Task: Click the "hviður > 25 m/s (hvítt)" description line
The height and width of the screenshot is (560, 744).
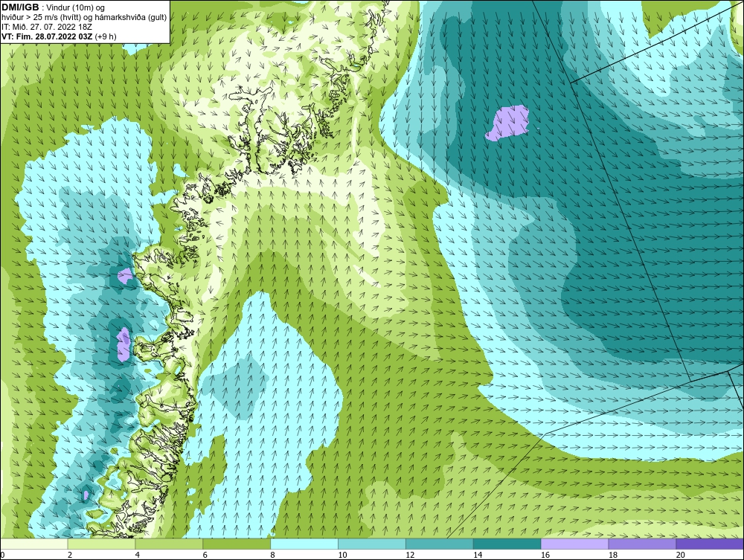Action: coord(85,18)
